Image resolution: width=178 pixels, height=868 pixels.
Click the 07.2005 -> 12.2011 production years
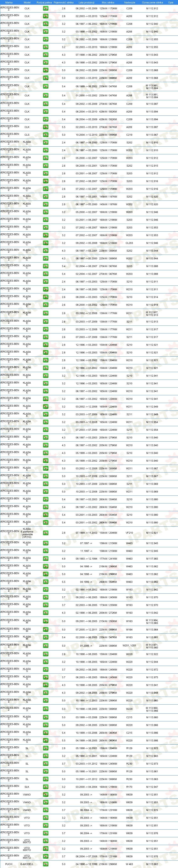pos(86,629)
